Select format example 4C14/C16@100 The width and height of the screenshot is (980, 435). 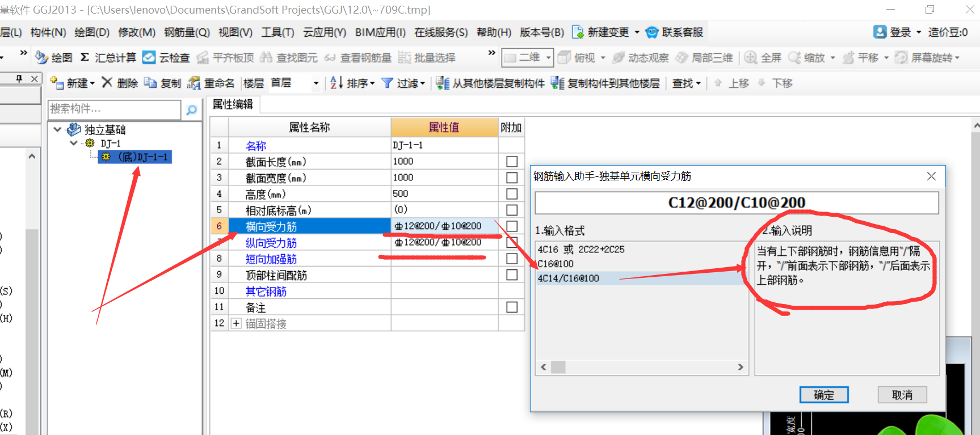point(568,278)
